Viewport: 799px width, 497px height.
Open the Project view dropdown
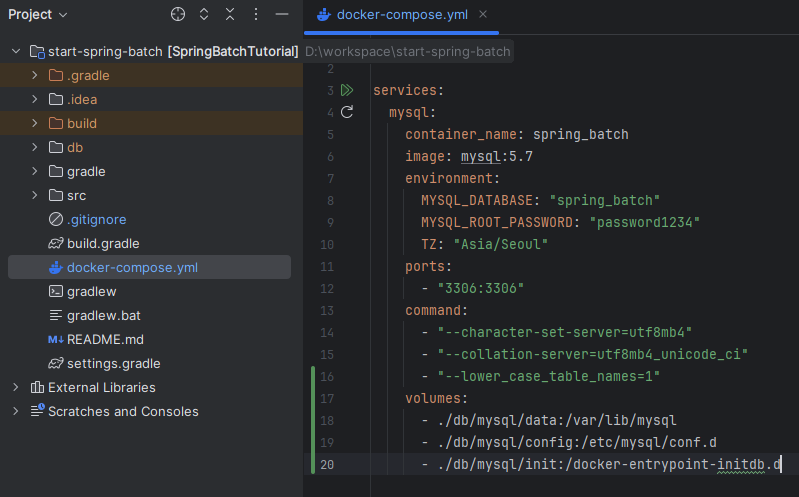(38, 14)
